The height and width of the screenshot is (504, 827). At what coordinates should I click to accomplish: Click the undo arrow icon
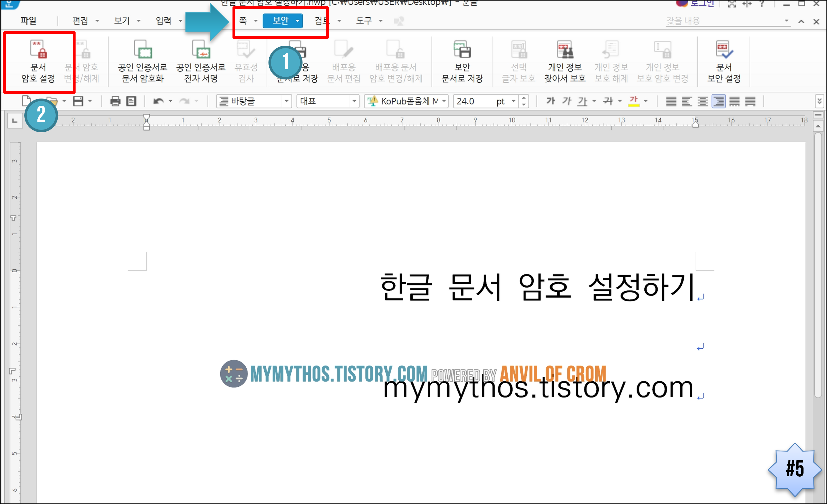point(158,101)
